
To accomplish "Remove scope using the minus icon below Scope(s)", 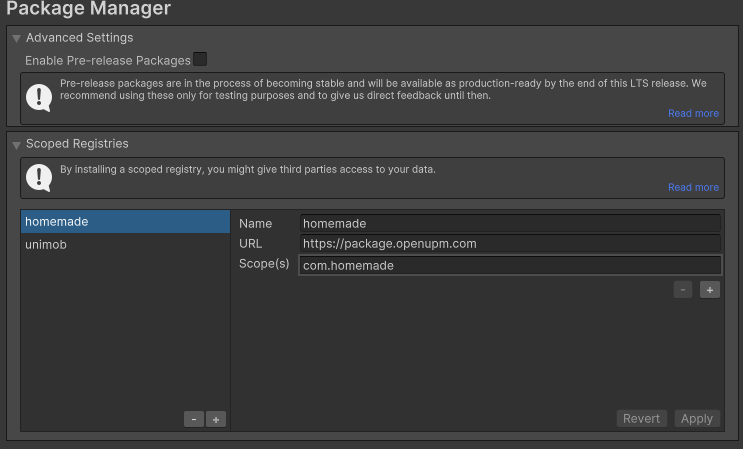I will click(683, 290).
